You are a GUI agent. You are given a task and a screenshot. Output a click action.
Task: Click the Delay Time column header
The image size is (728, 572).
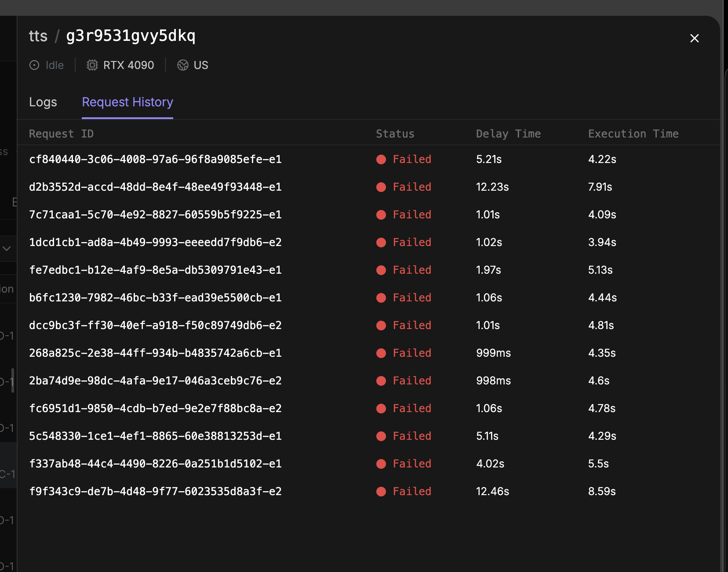tap(508, 134)
